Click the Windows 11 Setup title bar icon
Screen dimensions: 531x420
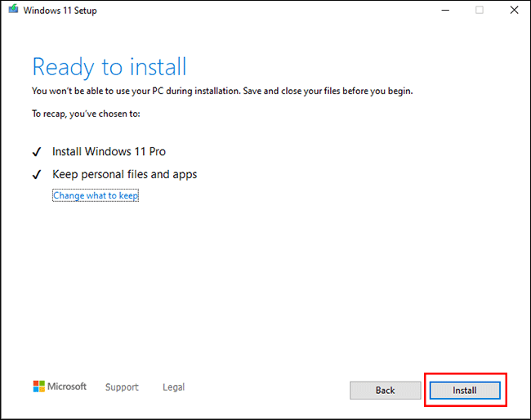point(13,9)
